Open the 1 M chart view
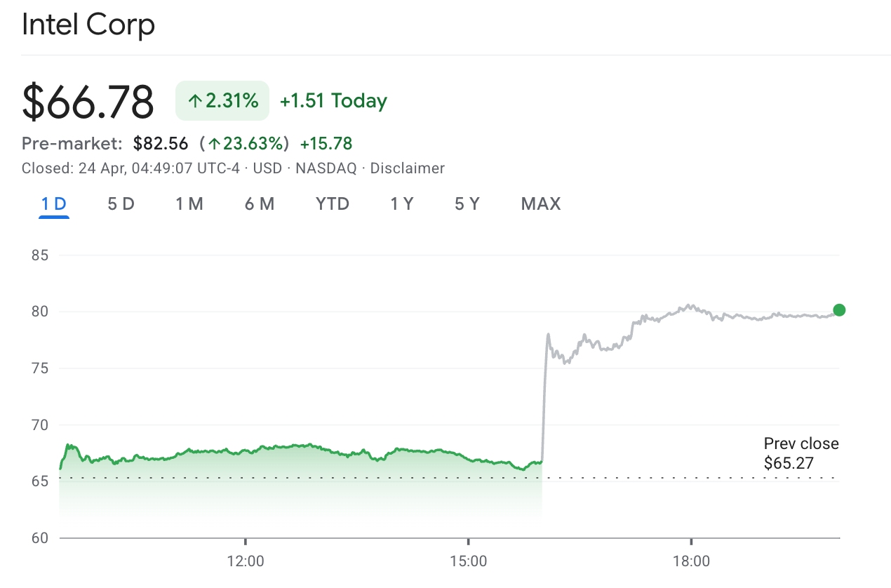The height and width of the screenshot is (588, 891). click(189, 204)
